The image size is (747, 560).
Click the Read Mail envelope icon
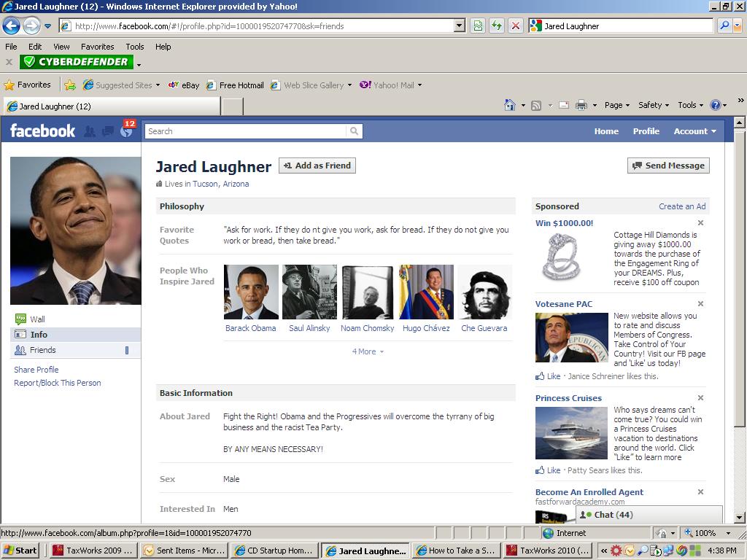pyautogui.click(x=564, y=105)
